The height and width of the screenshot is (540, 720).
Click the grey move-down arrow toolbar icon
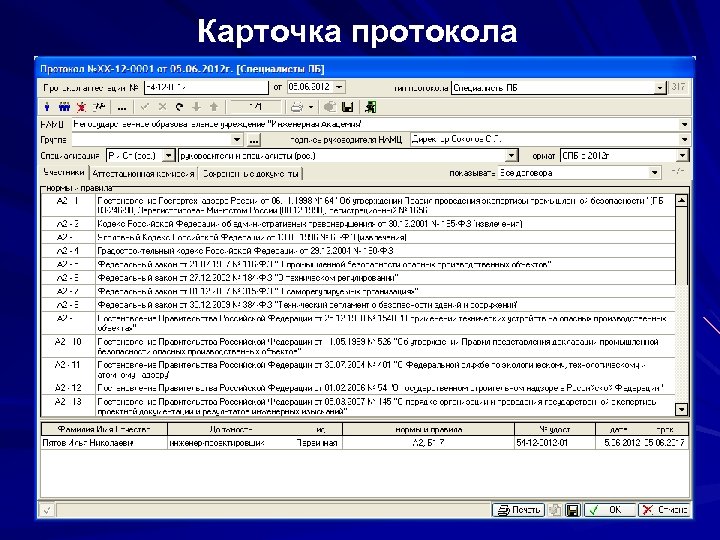click(x=197, y=107)
